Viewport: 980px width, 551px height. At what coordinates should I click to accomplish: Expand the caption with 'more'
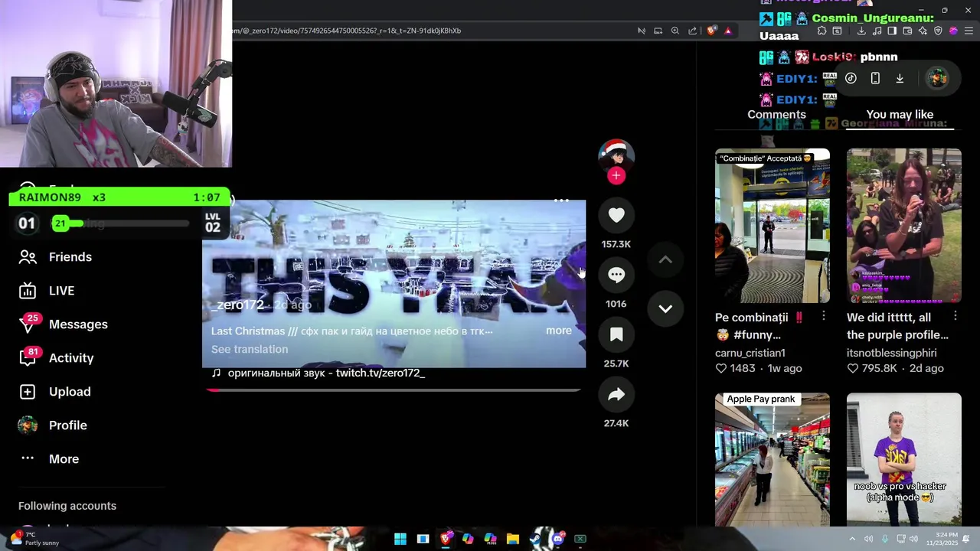coord(558,331)
